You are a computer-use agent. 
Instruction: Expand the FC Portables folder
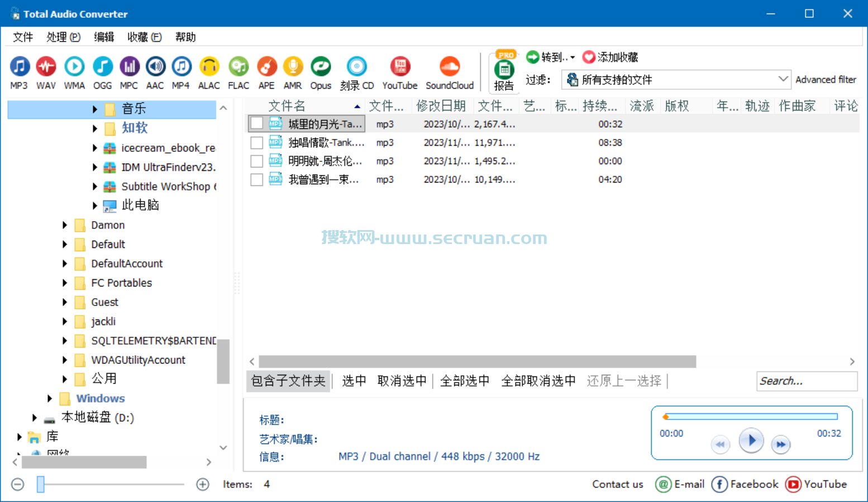[65, 283]
